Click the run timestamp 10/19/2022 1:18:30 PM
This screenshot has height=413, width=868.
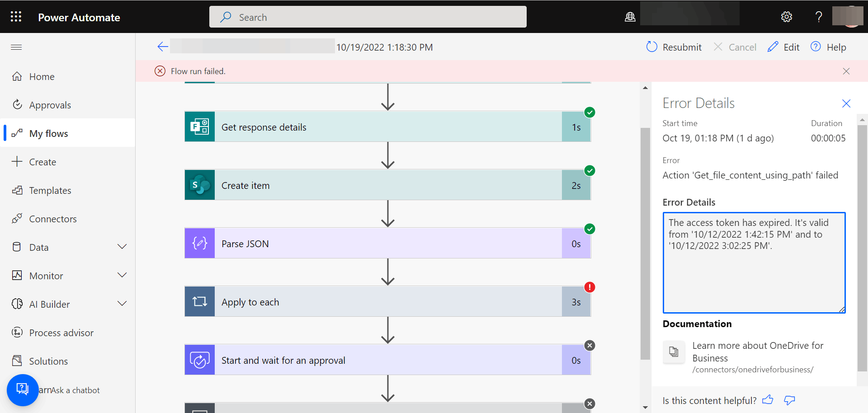[385, 47]
